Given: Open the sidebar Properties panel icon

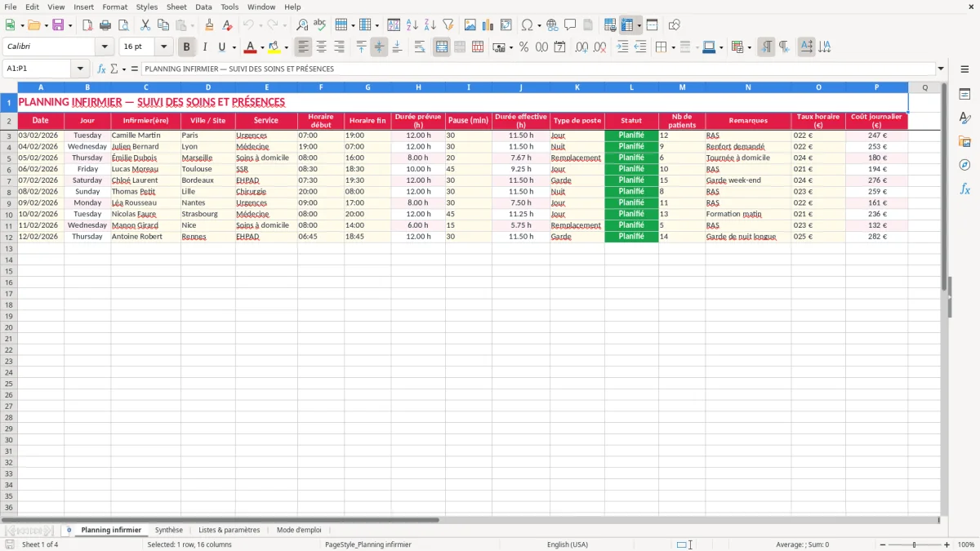Looking at the screenshot, I should tap(964, 95).
